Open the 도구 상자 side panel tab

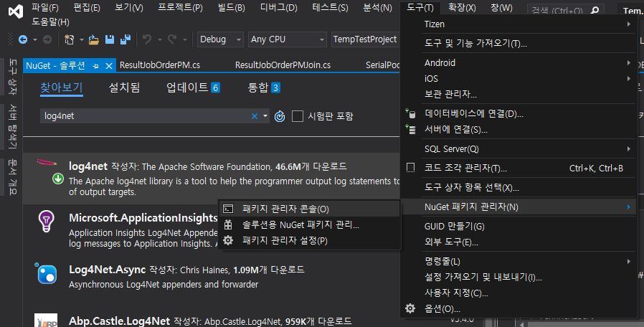[x=13, y=77]
